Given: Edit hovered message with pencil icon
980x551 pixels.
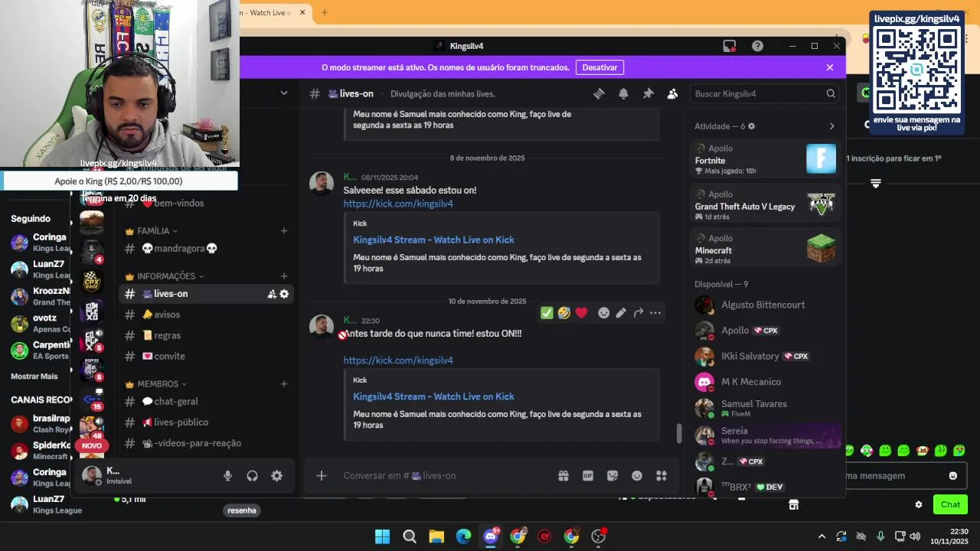Looking at the screenshot, I should pos(621,313).
